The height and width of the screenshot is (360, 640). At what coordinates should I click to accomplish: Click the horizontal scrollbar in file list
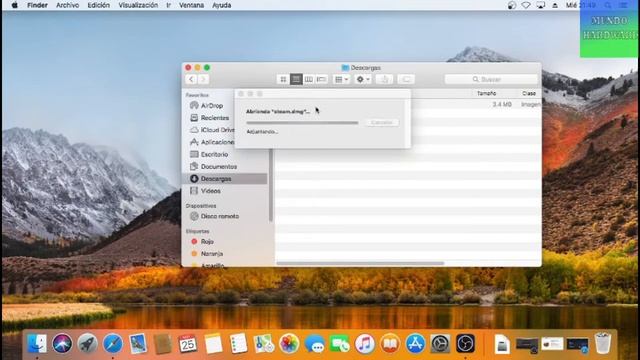tap(360, 263)
